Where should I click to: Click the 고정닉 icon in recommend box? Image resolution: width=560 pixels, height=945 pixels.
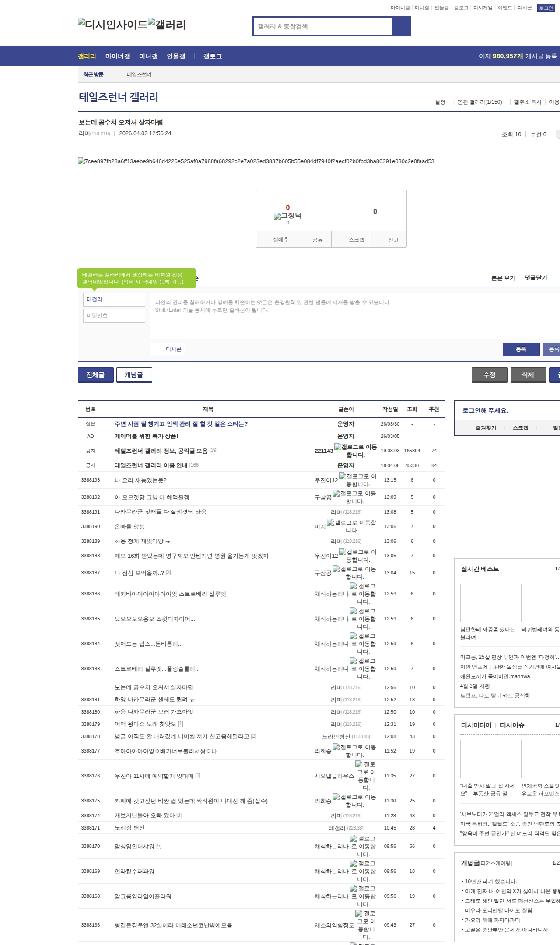click(x=277, y=216)
